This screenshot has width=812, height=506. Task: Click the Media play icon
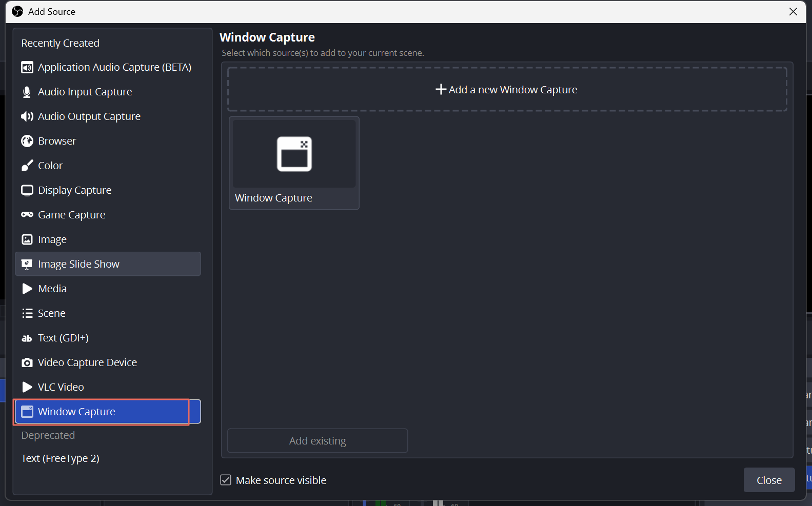27,289
